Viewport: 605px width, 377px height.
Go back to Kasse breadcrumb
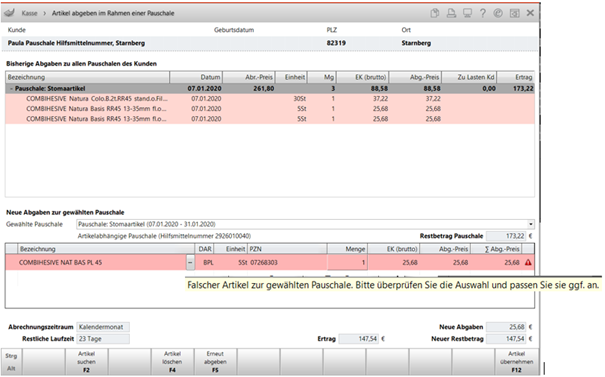click(x=29, y=13)
